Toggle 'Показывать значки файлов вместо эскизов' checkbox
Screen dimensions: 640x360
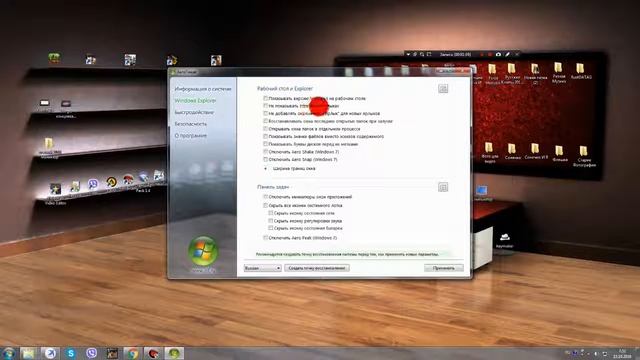(x=266, y=136)
